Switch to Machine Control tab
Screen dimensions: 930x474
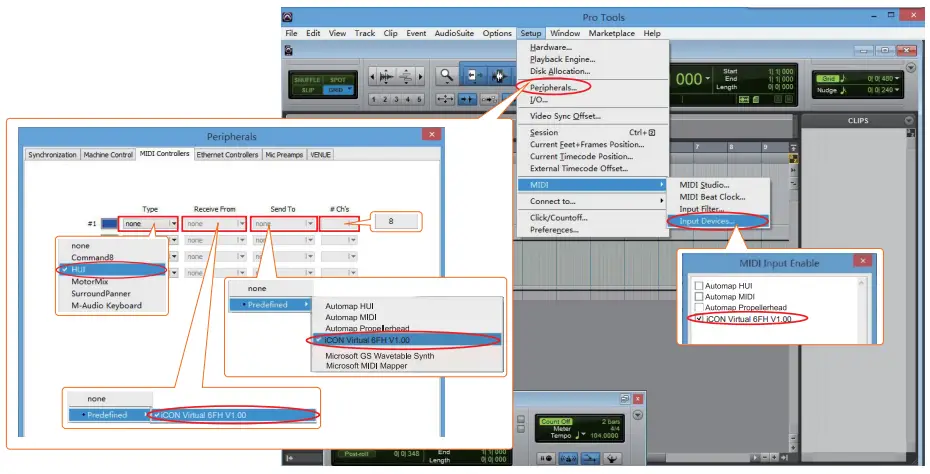coord(108,155)
